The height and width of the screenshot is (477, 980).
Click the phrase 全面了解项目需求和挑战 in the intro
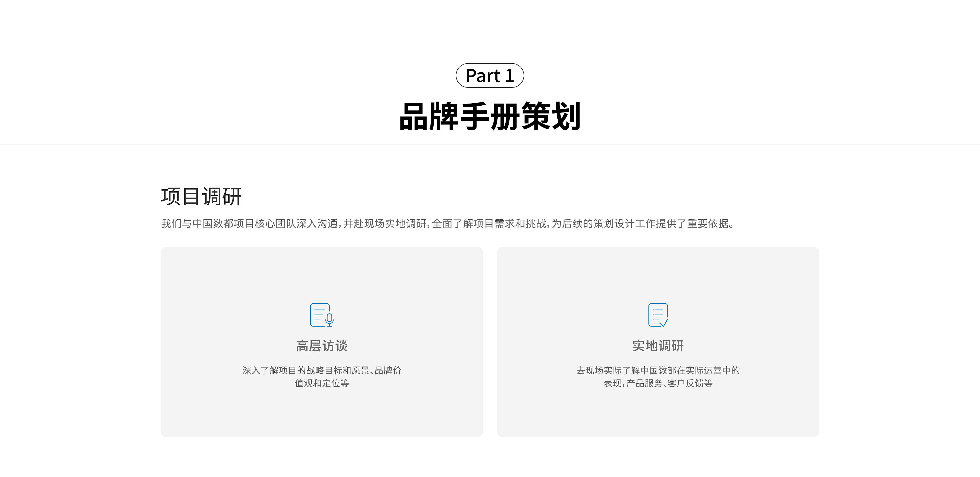(x=489, y=223)
